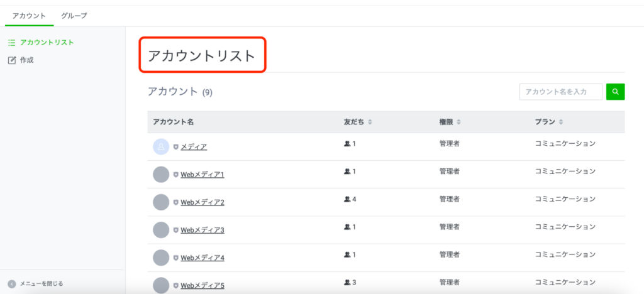Image resolution: width=644 pixels, height=294 pixels.
Task: Click the green search magnifier button
Action: click(615, 92)
